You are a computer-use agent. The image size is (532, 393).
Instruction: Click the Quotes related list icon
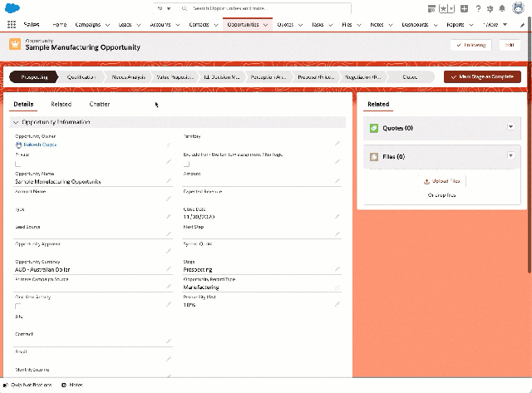(374, 128)
